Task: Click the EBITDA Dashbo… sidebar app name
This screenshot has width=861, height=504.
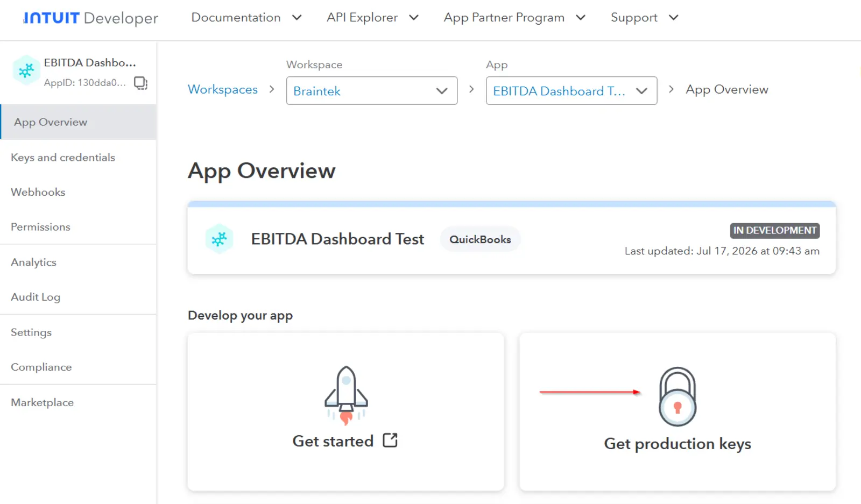Action: click(x=90, y=62)
